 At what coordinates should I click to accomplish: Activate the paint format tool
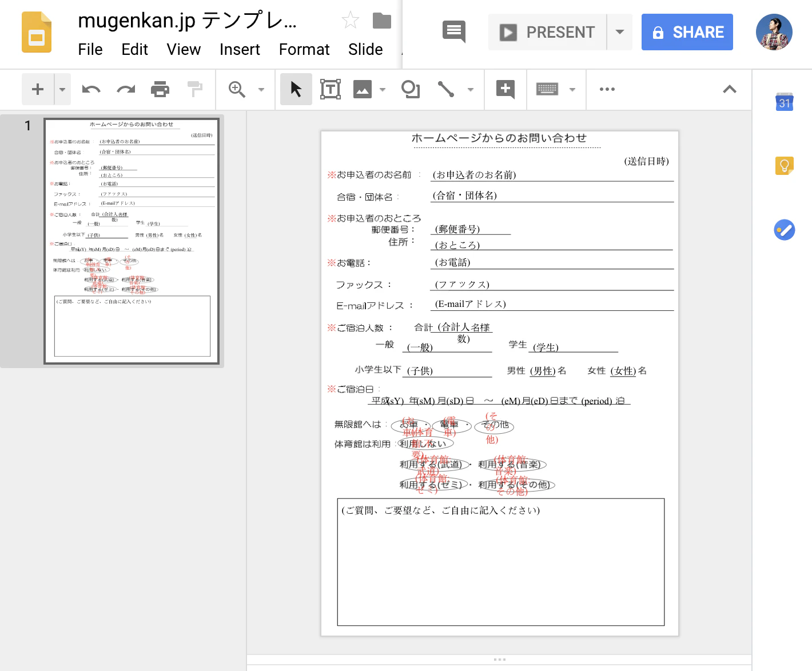(195, 89)
